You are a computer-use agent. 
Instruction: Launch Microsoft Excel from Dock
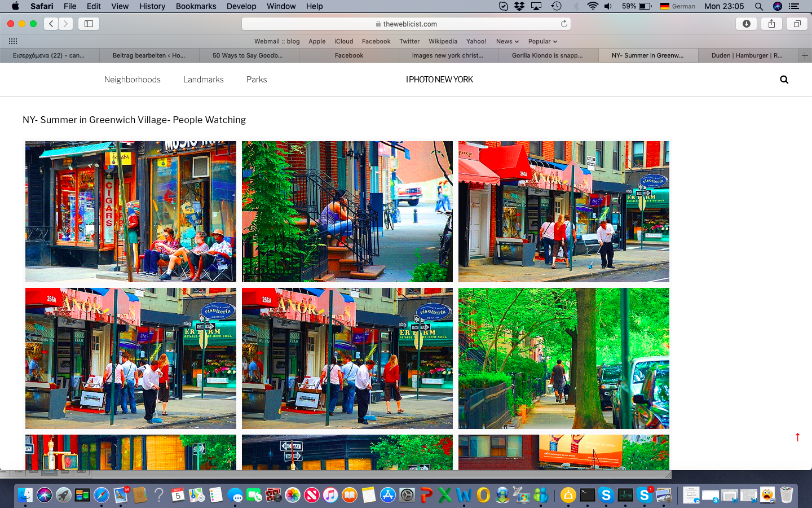click(445, 495)
